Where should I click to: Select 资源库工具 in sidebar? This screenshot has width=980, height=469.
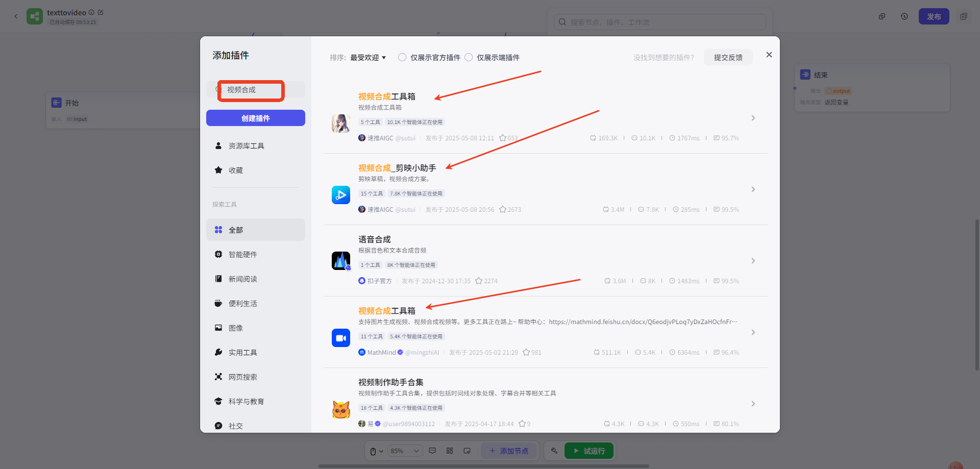[246, 146]
